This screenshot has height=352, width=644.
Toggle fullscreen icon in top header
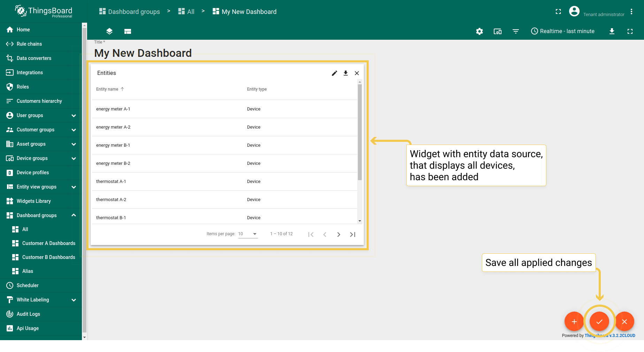pyautogui.click(x=558, y=12)
